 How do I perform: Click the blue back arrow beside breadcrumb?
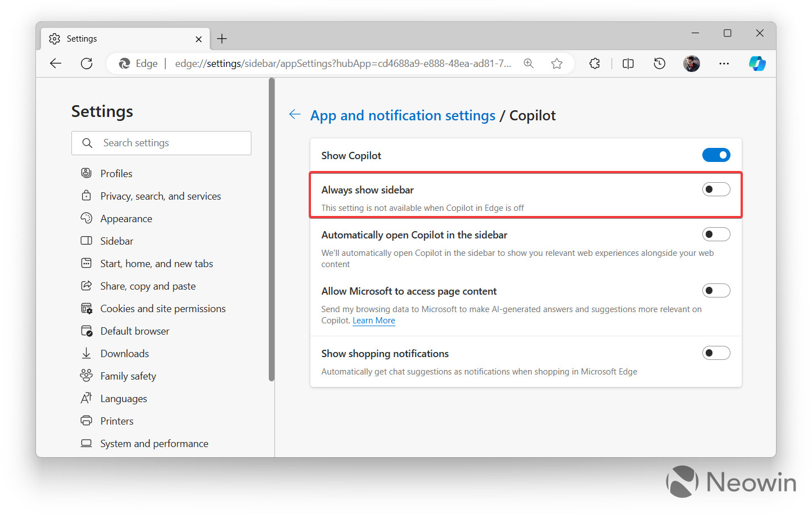coord(295,115)
